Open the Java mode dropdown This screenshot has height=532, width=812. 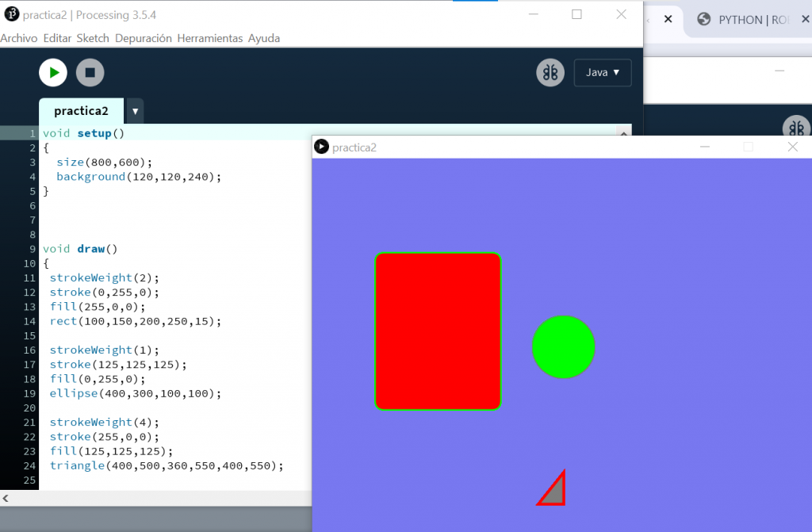click(603, 73)
